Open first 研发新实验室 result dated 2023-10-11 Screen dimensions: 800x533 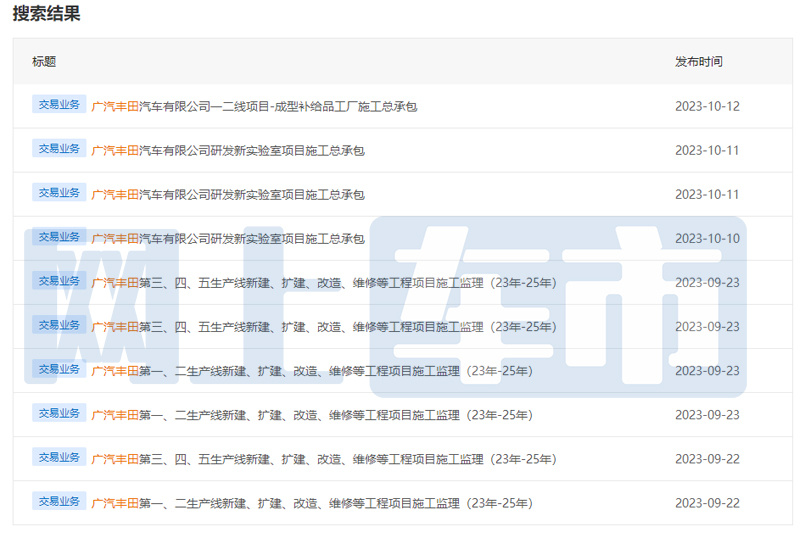click(228, 150)
